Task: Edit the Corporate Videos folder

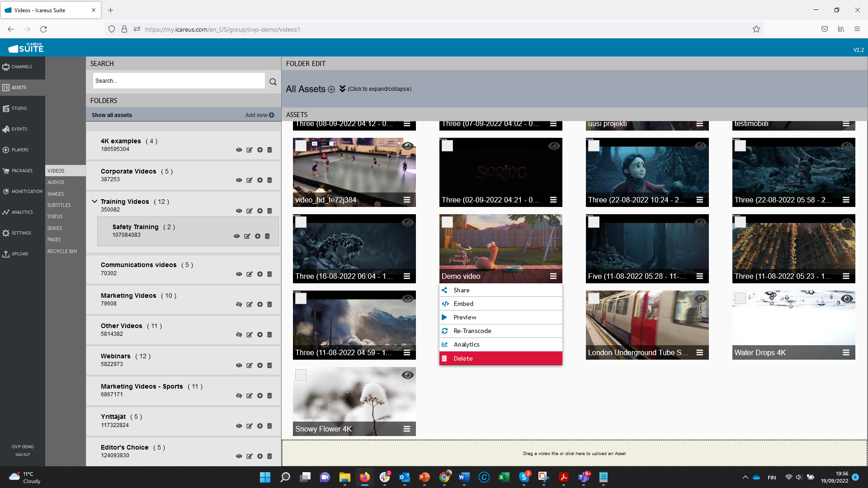Action: point(250,180)
